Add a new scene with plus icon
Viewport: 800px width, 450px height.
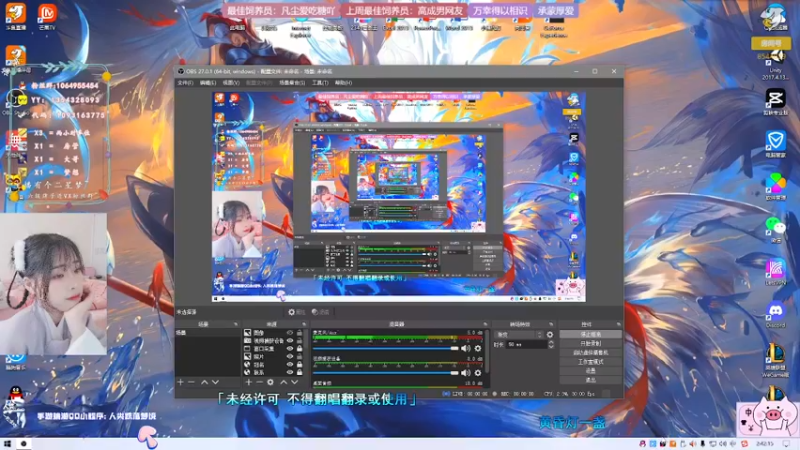coord(180,382)
